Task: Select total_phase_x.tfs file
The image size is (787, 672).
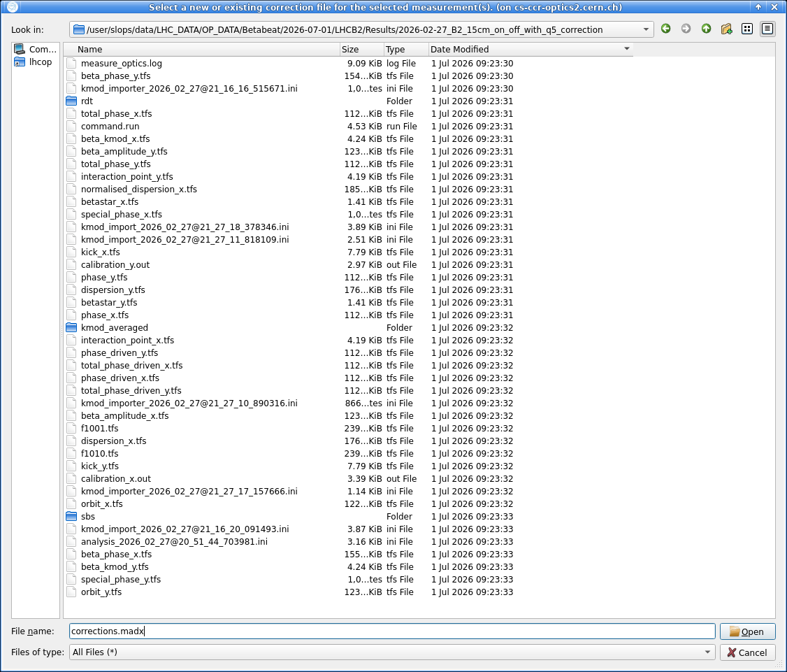Action: (117, 113)
